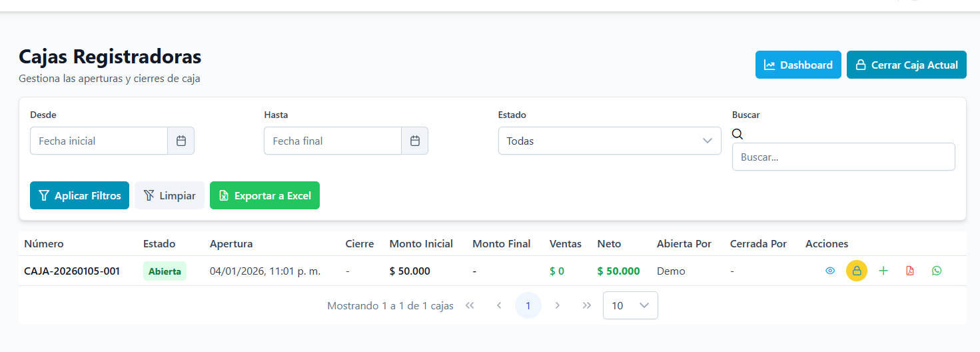Open the Desde calendar picker icon
This screenshot has width=980, height=352.
point(181,141)
